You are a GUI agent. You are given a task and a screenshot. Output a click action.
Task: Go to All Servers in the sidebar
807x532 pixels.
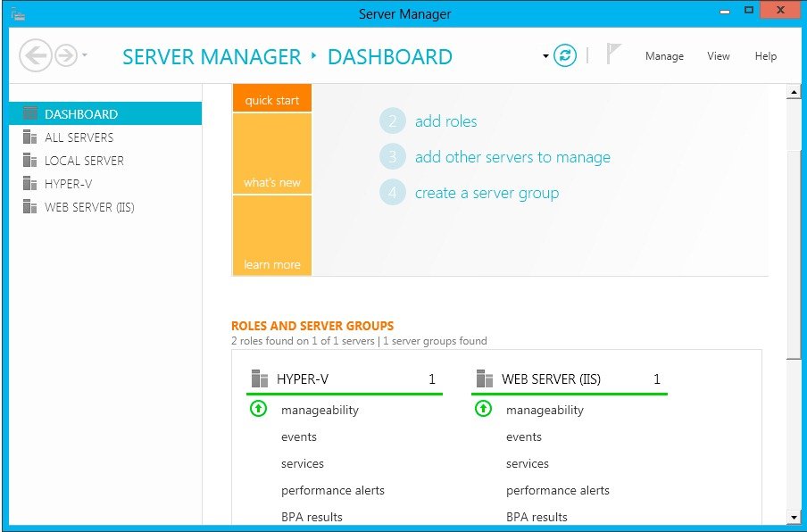click(105, 137)
